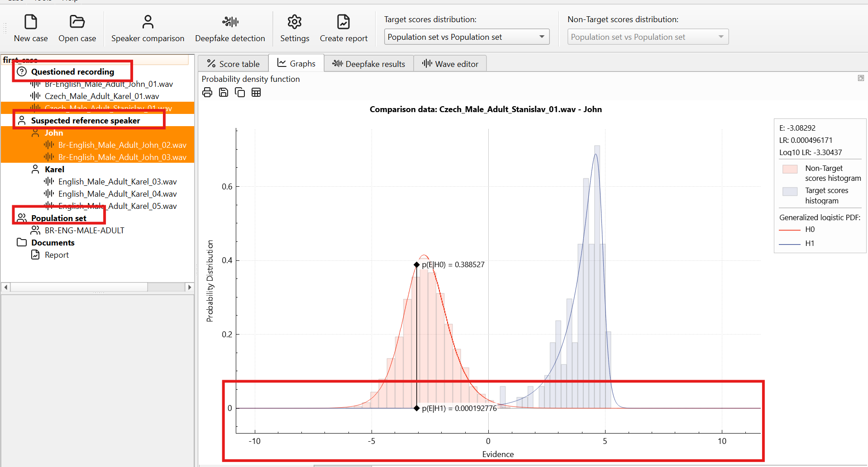Open the Settings gear
The height and width of the screenshot is (467, 868).
(x=295, y=28)
